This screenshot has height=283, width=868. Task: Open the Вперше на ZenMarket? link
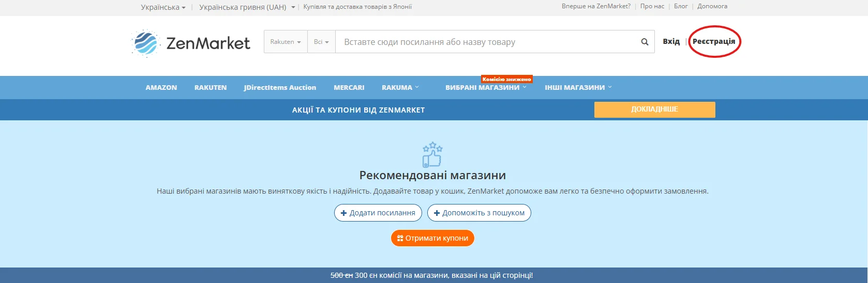(596, 6)
